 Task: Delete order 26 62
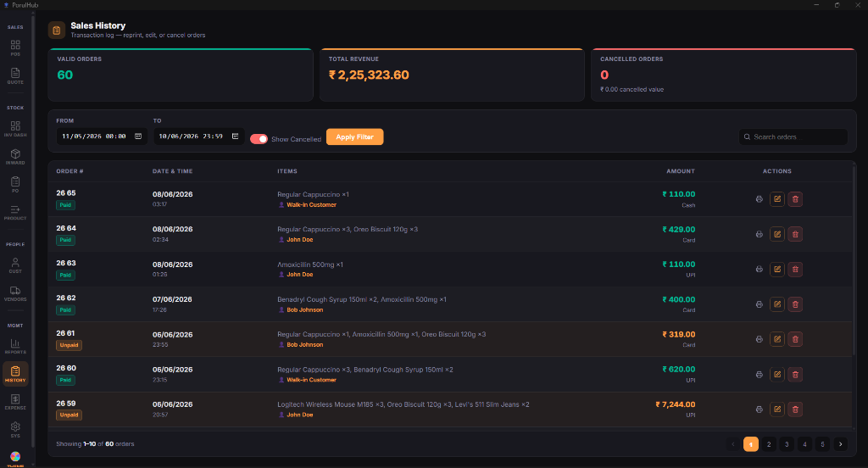(795, 304)
